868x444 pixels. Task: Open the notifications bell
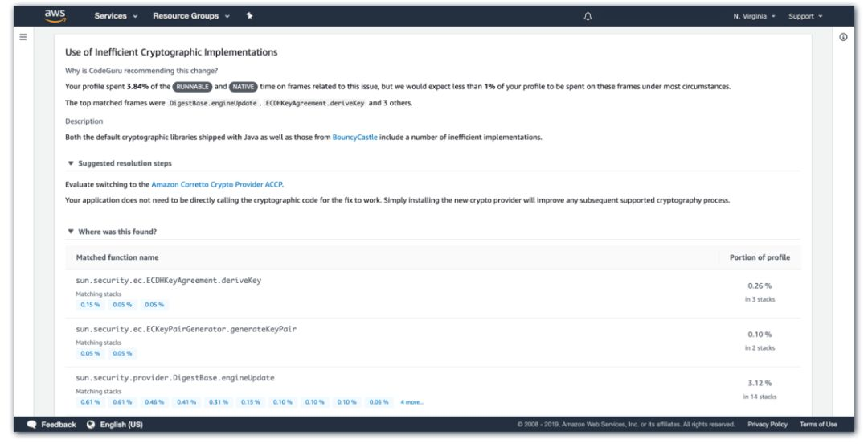[x=588, y=16]
